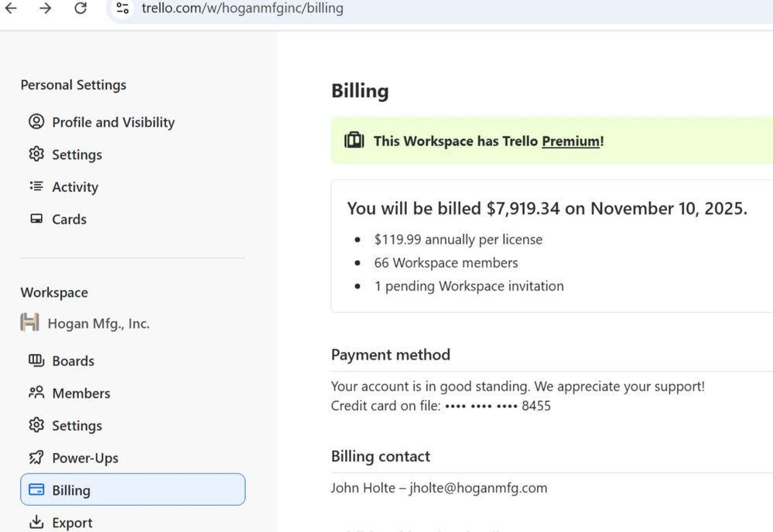Select Hogan Mfg., Inc. workspace name
This screenshot has width=773, height=532.
pyautogui.click(x=98, y=324)
